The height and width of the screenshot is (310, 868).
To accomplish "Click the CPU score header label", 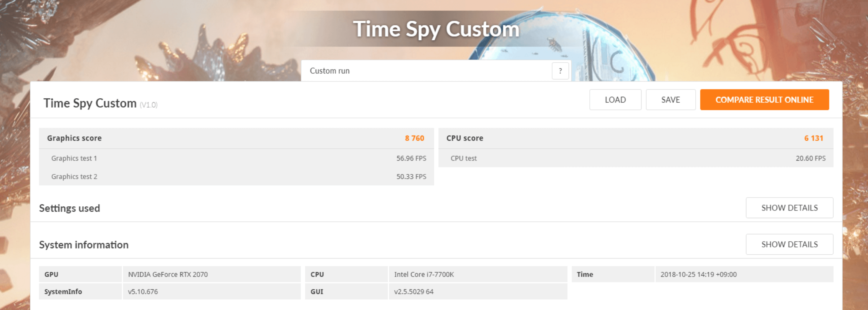I will (465, 138).
